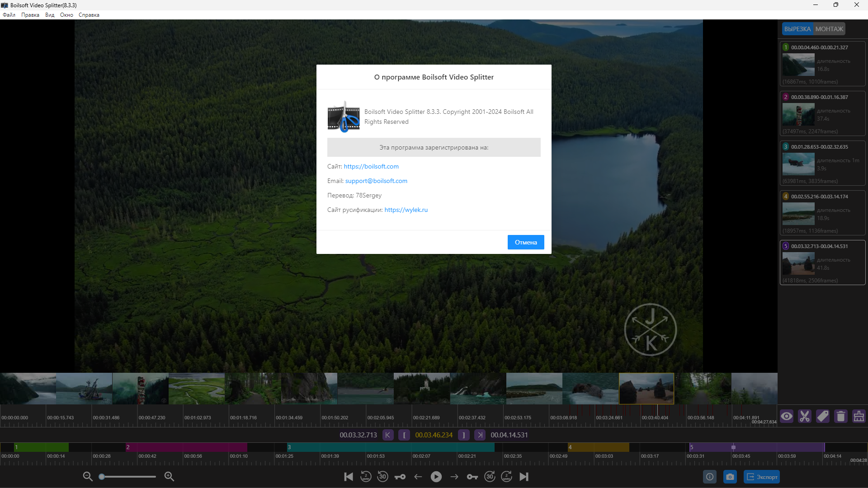Jump to previous keyframe key icon

pos(400,477)
